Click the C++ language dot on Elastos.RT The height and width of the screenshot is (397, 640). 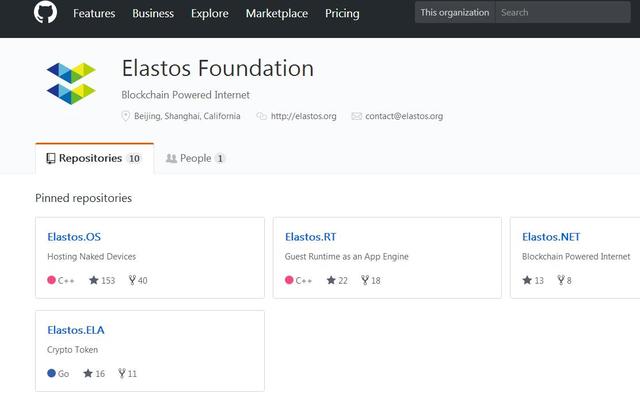[x=289, y=280]
